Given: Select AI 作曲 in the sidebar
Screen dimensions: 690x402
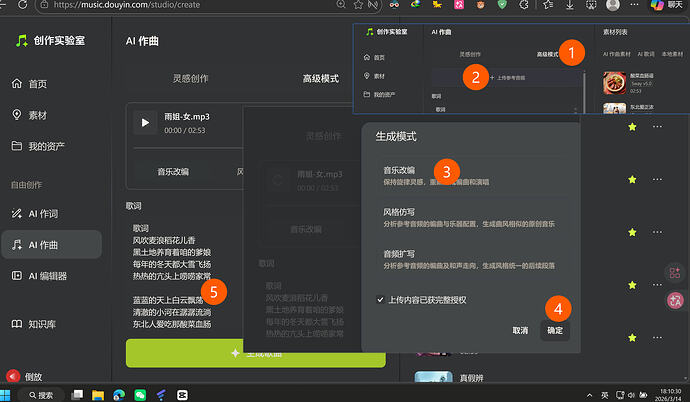Looking at the screenshot, I should tap(51, 245).
